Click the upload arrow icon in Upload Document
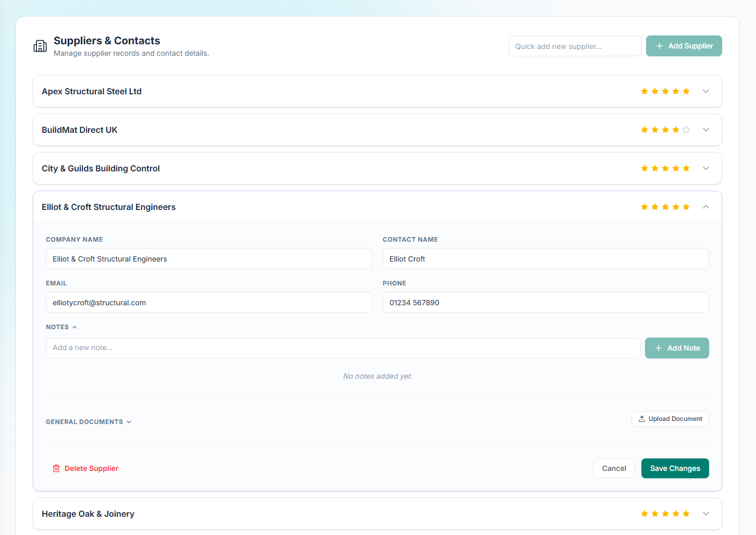 pos(642,419)
